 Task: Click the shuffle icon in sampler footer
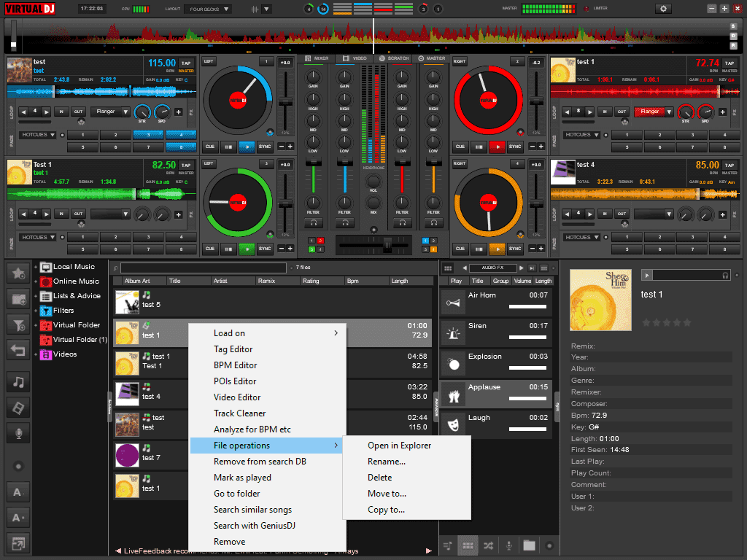(x=488, y=545)
